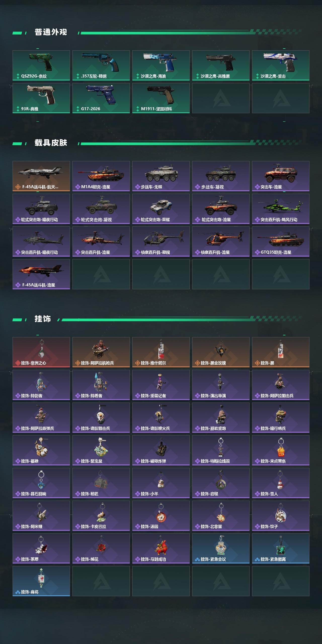
Task: Select the F-45A战斗机-航天 orange vehicle skin
Action: [41, 176]
